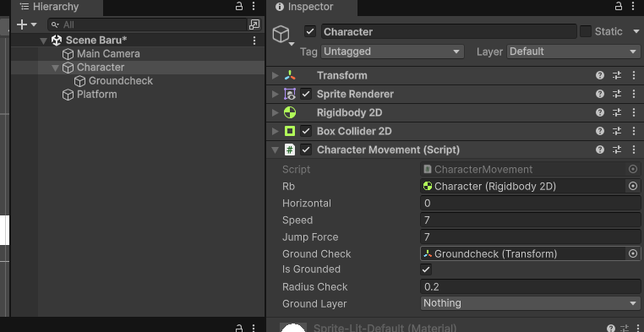
Task: Collapse the Scene Baru foldout
Action: (44, 41)
